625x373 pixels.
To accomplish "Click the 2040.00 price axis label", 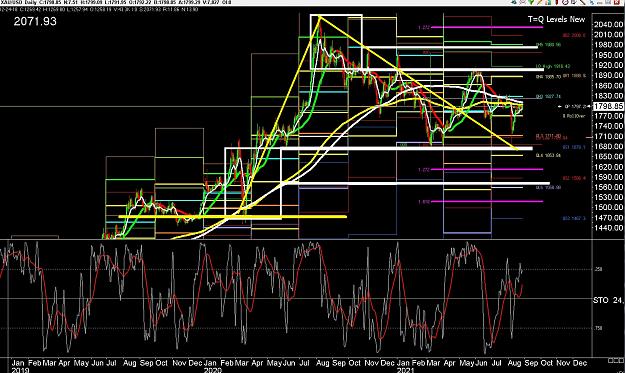I will pyautogui.click(x=608, y=25).
